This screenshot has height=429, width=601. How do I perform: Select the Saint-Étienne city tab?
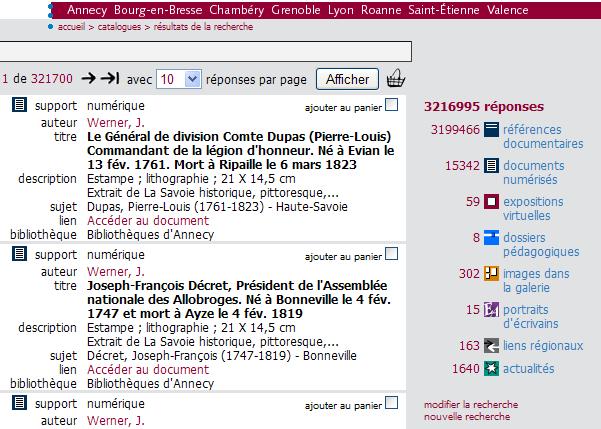[445, 10]
